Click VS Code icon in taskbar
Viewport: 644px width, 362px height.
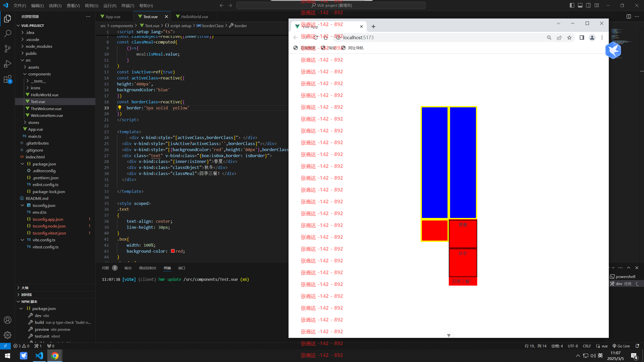click(x=39, y=356)
